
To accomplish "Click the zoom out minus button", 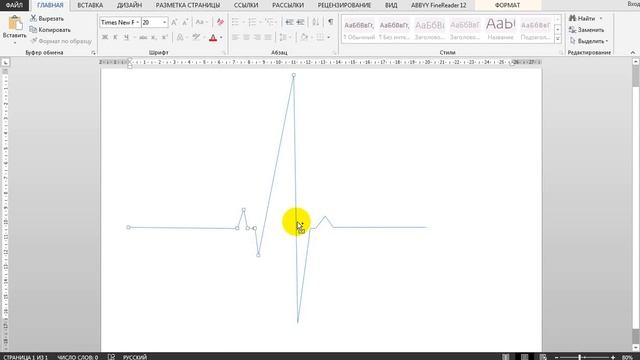I will [x=556, y=358].
